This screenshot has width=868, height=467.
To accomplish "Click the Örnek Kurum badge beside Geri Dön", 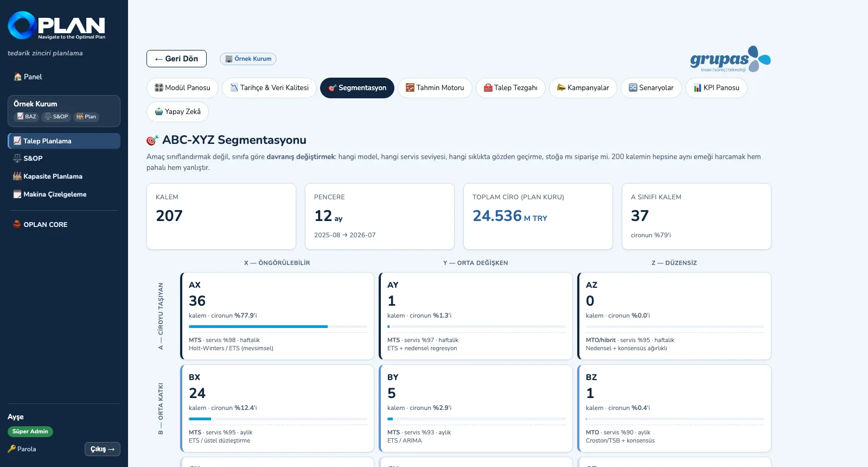I will coord(248,59).
